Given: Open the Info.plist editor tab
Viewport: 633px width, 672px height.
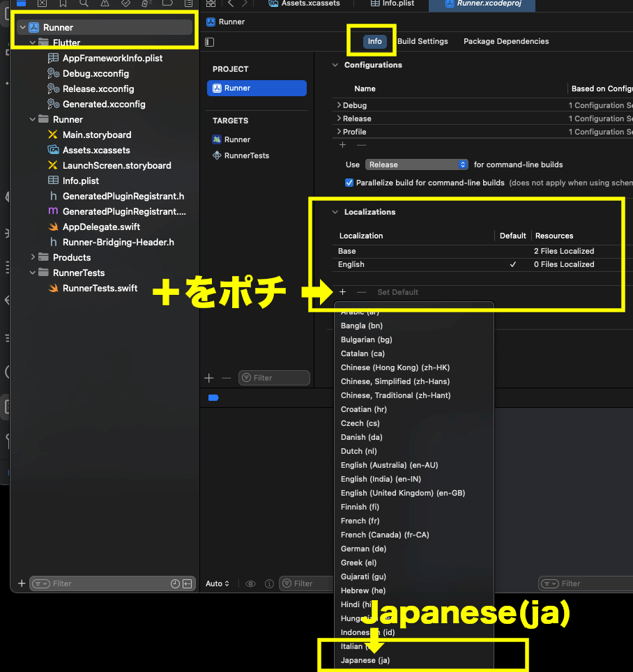Looking at the screenshot, I should (x=392, y=3).
